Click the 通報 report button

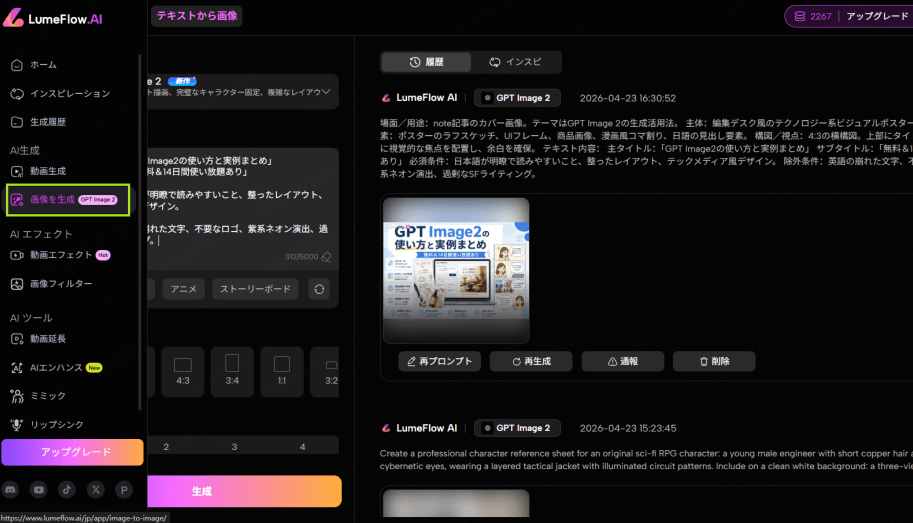coord(622,361)
